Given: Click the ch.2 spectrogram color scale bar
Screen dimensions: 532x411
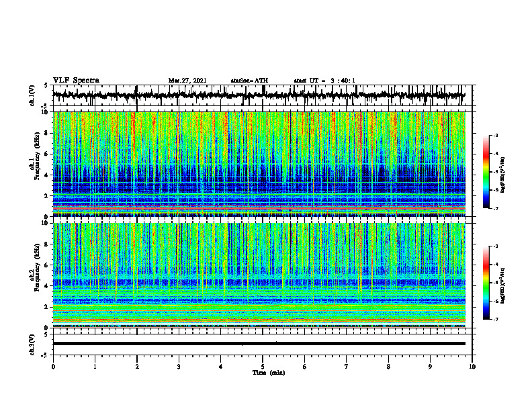Looking at the screenshot, I should click(x=486, y=283).
